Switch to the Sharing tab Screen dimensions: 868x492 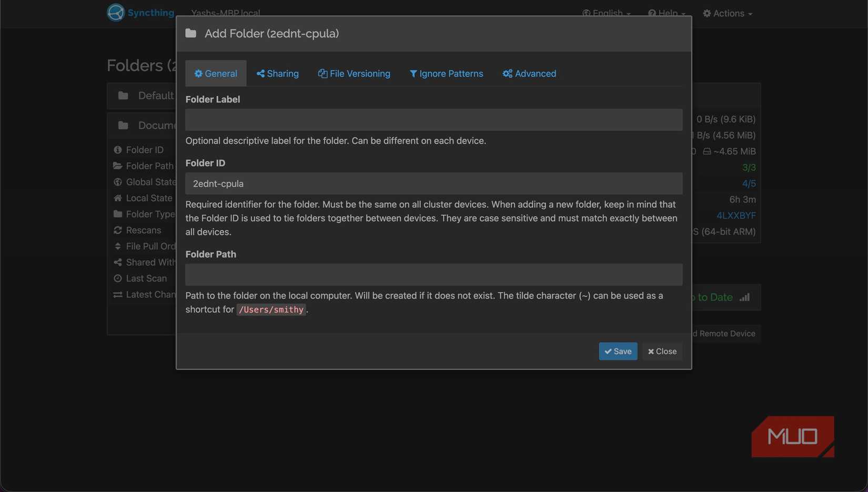[278, 74]
